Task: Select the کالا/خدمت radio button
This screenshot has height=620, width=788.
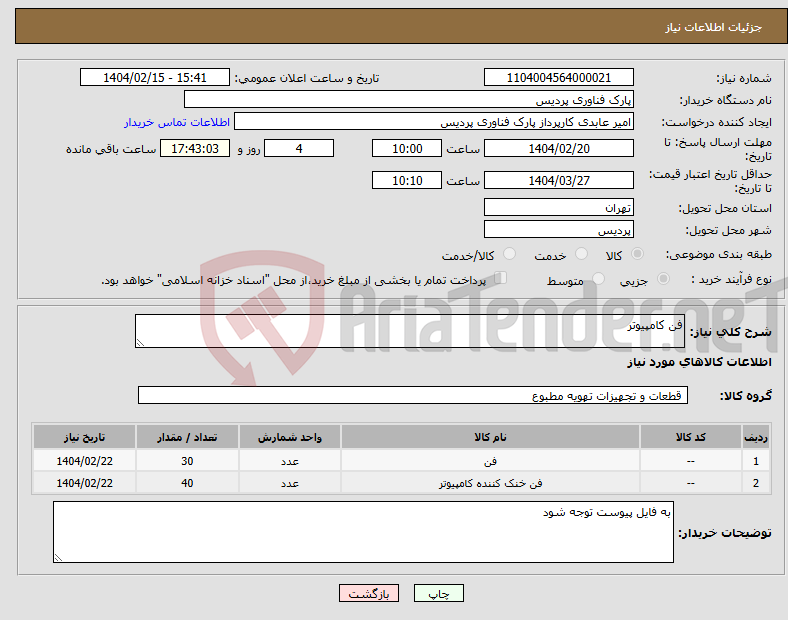Action: click(509, 254)
